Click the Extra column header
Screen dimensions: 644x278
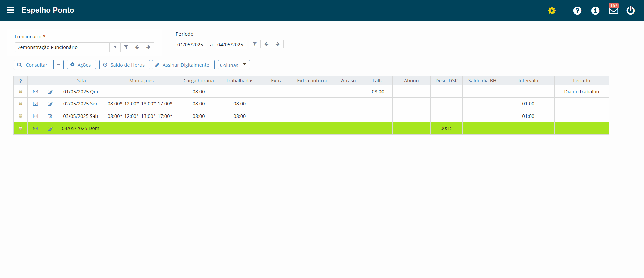click(x=277, y=81)
